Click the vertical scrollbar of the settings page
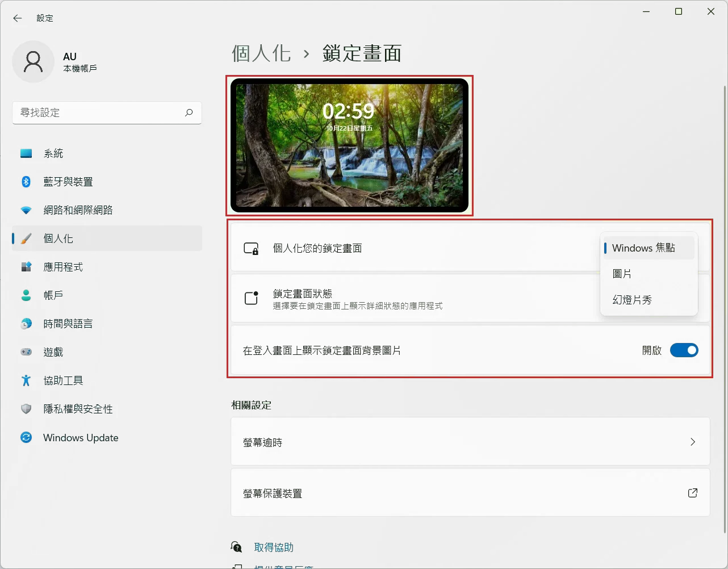This screenshot has width=728, height=569. coord(725,309)
